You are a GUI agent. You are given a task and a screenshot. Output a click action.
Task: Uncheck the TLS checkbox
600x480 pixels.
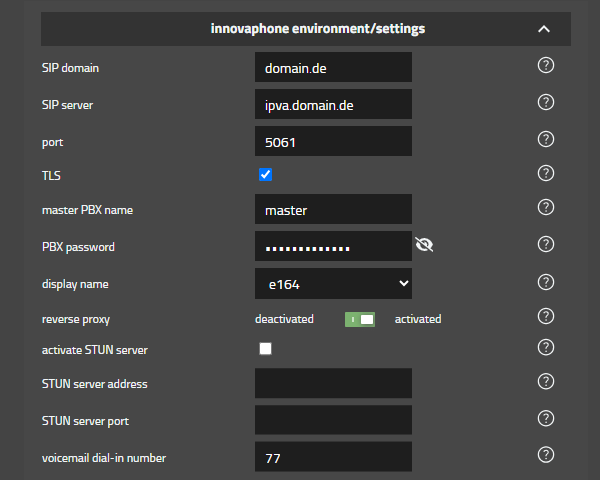[x=265, y=175]
